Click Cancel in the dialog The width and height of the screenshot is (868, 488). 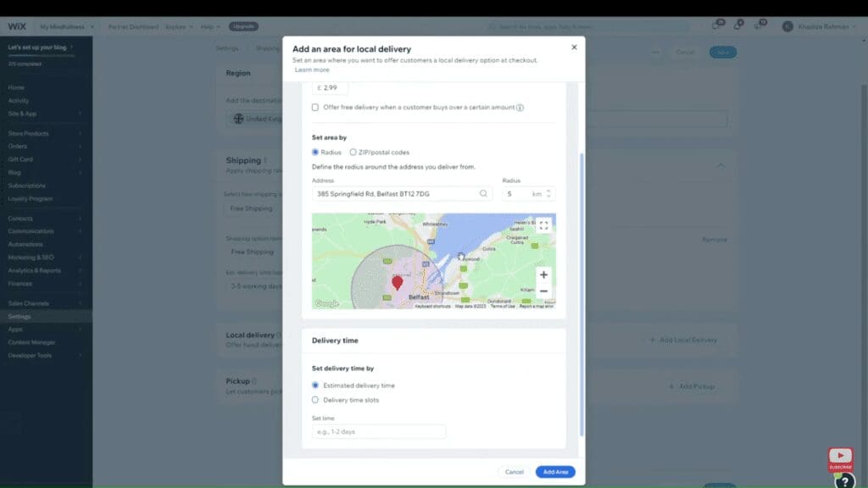514,472
